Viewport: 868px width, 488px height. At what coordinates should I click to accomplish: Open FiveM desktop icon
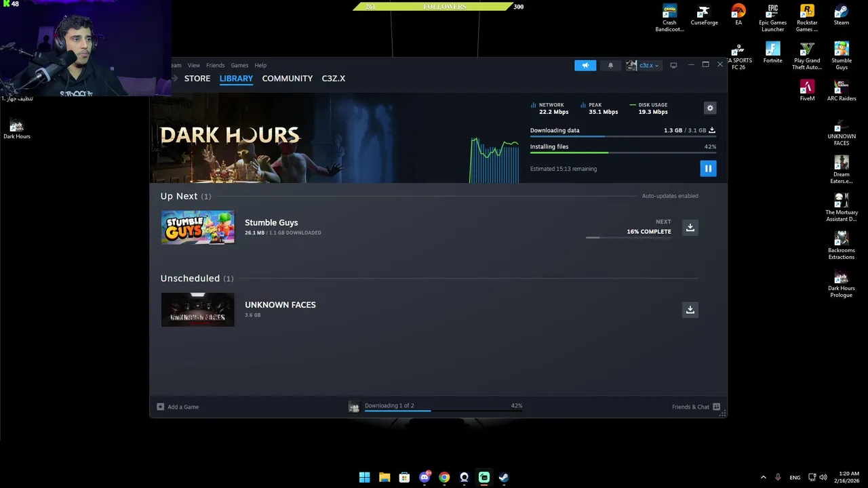coord(807,91)
